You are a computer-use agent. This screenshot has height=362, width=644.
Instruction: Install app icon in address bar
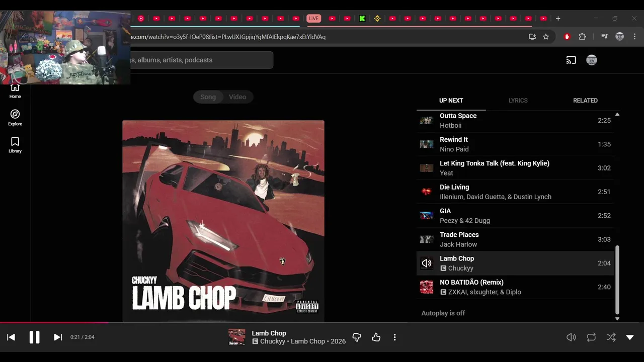click(x=532, y=37)
